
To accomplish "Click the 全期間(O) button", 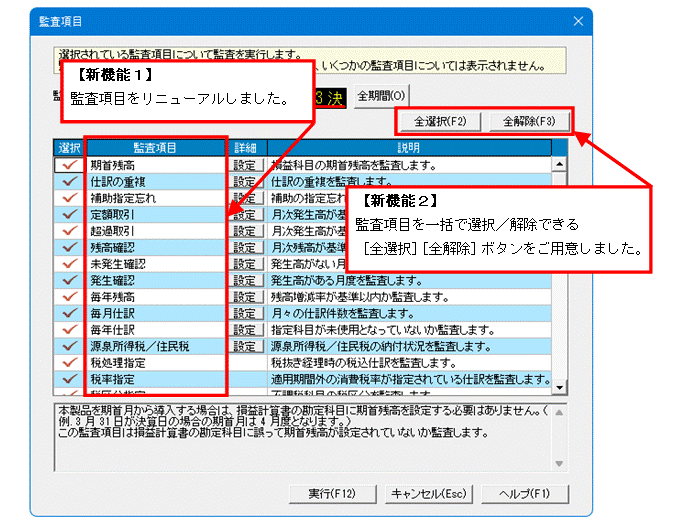I will tap(381, 96).
